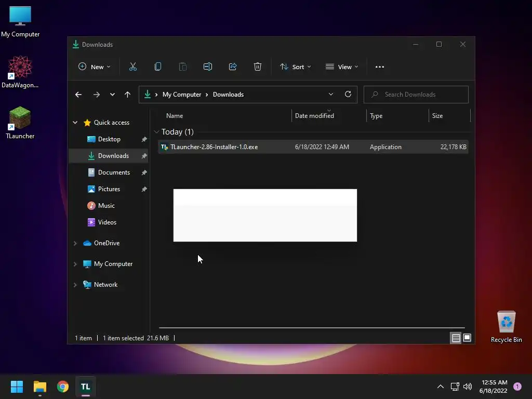532x399 pixels.
Task: Go up one folder level arrow
Action: (128, 95)
